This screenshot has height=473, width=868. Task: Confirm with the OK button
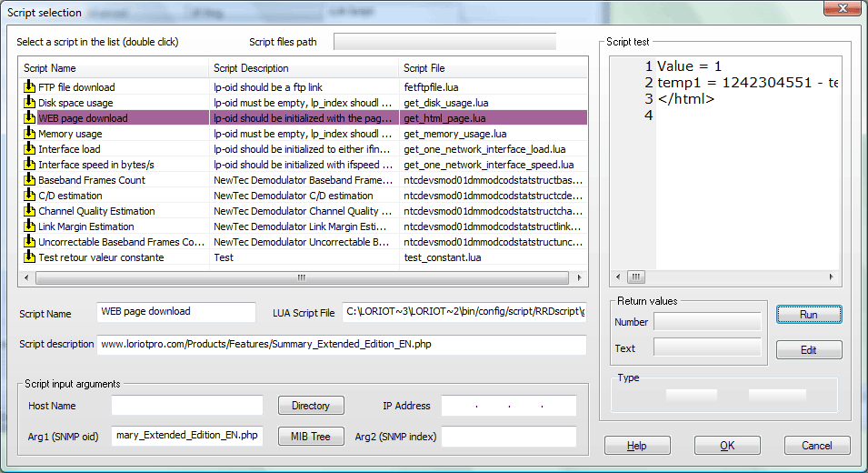(727, 446)
